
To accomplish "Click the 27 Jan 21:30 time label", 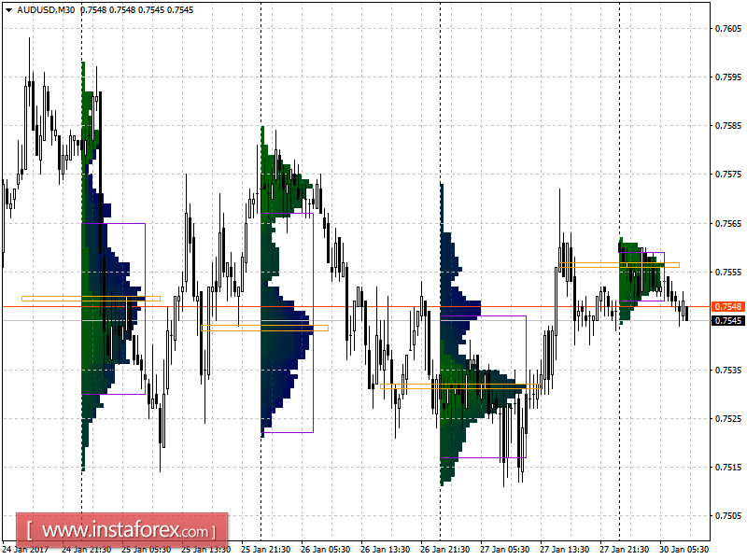I will tap(624, 550).
